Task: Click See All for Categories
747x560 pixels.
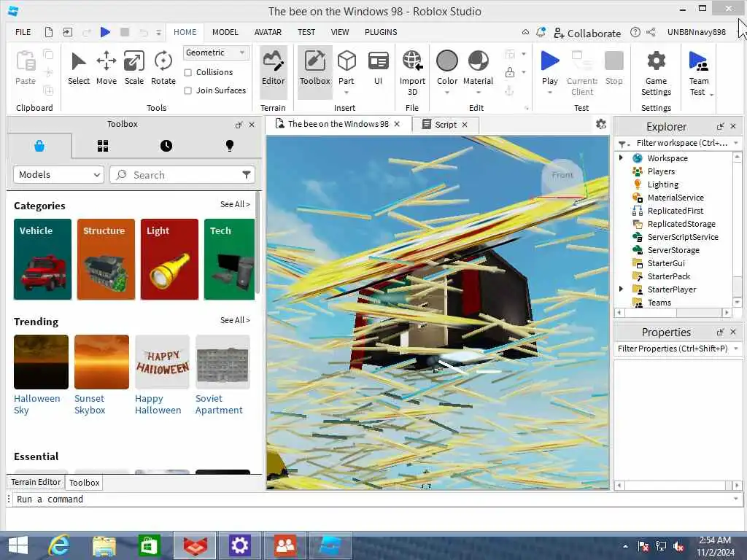Action: tap(235, 204)
